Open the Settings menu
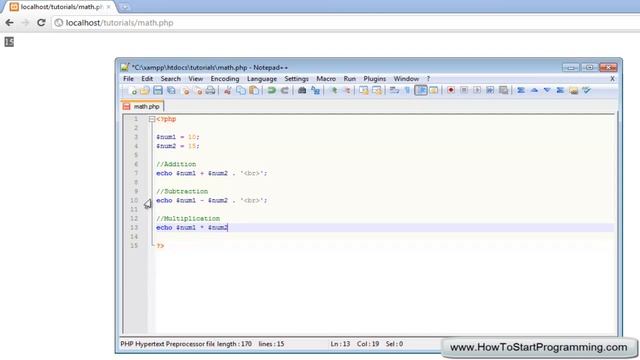 (296, 79)
